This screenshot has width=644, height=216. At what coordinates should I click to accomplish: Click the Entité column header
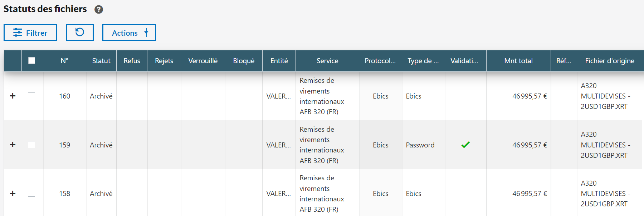(x=279, y=61)
